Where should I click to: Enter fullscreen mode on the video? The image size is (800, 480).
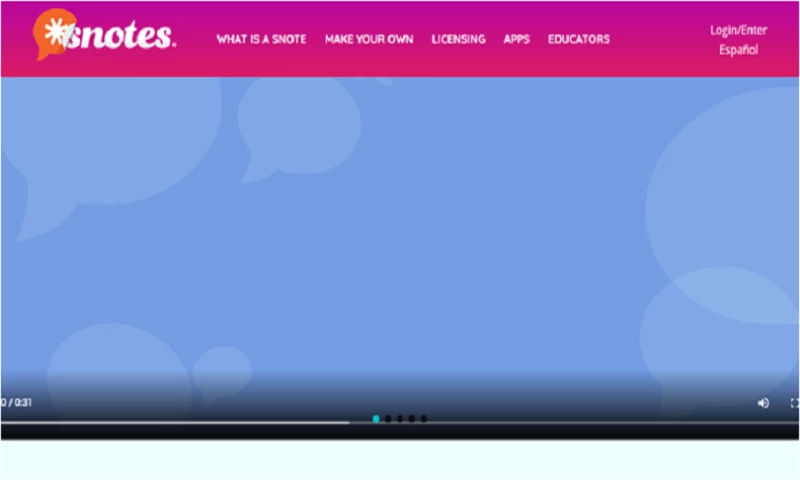point(795,403)
